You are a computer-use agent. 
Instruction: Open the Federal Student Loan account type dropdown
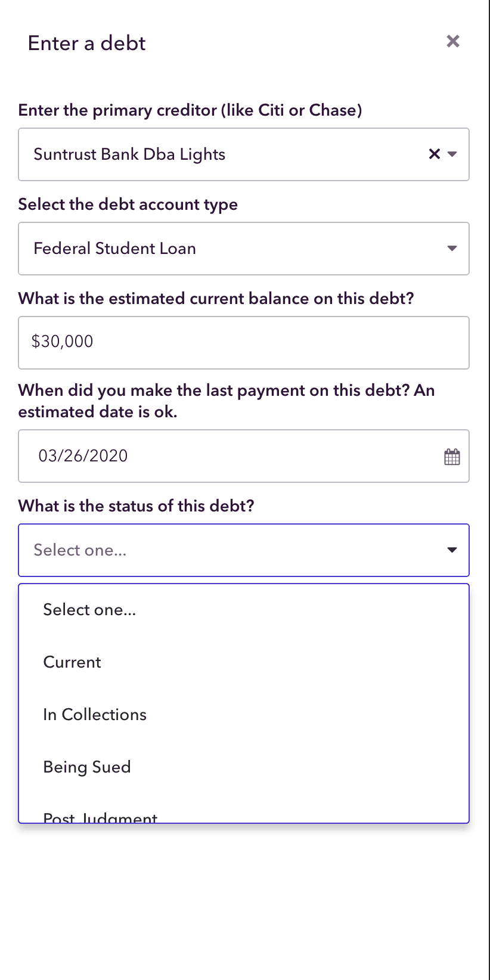244,249
